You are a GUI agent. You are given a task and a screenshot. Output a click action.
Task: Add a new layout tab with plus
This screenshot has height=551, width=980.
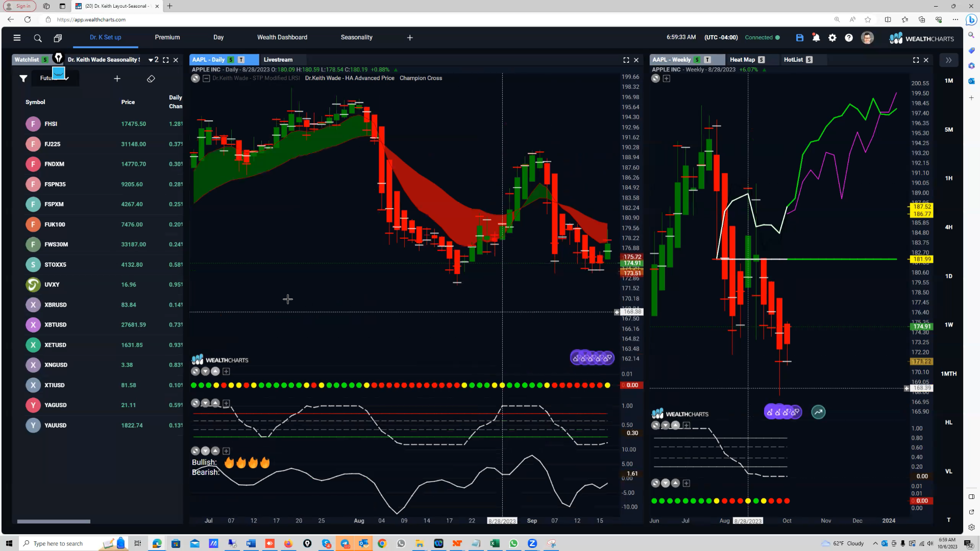[x=410, y=38]
